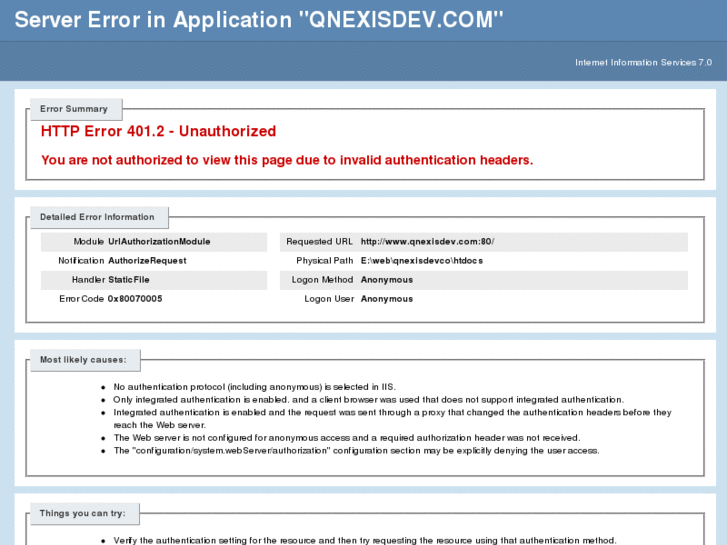The image size is (727, 545).
Task: Click the 'HTTP Error 401.2 - Unauthorized' heading
Action: [158, 131]
